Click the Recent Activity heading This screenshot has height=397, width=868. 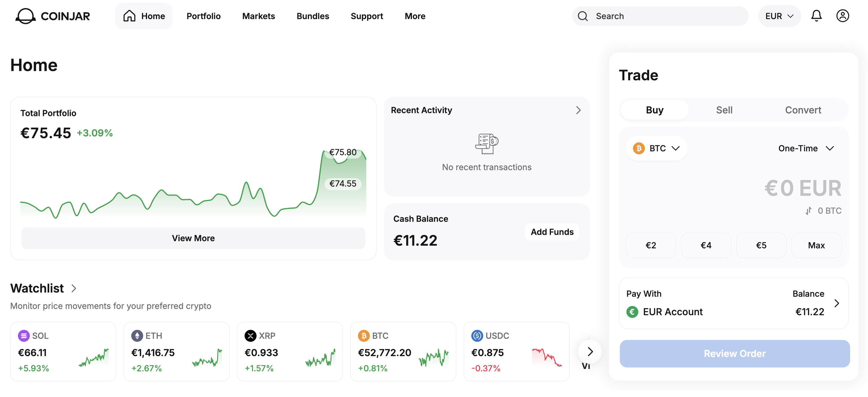421,110
